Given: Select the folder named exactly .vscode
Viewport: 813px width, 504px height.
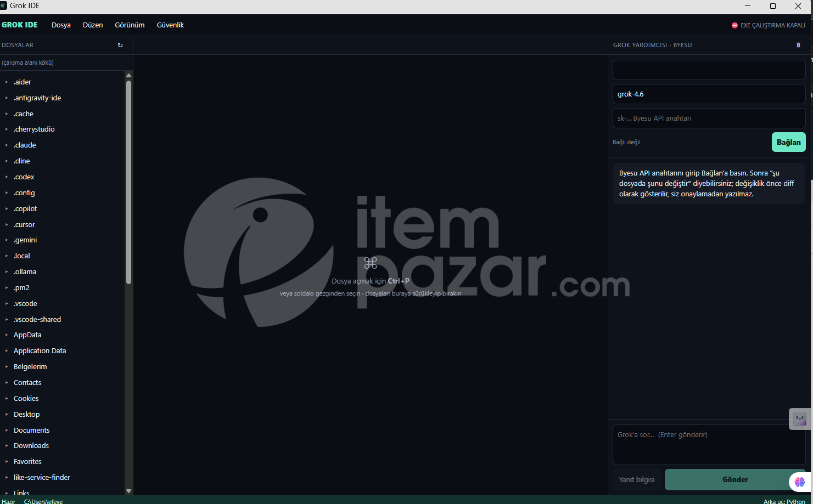Looking at the screenshot, I should point(26,304).
